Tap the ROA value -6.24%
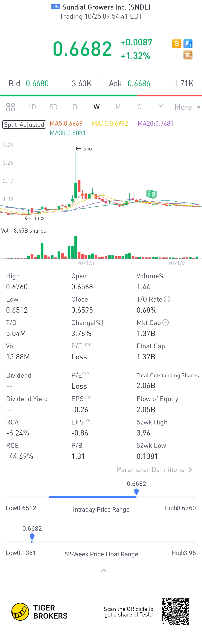 pyautogui.click(x=18, y=433)
